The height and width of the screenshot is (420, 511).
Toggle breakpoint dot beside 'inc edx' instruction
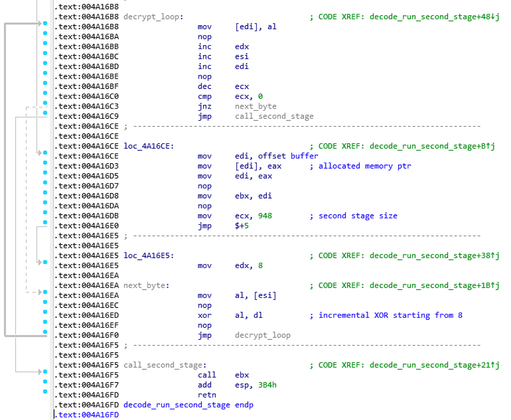tap(45, 43)
